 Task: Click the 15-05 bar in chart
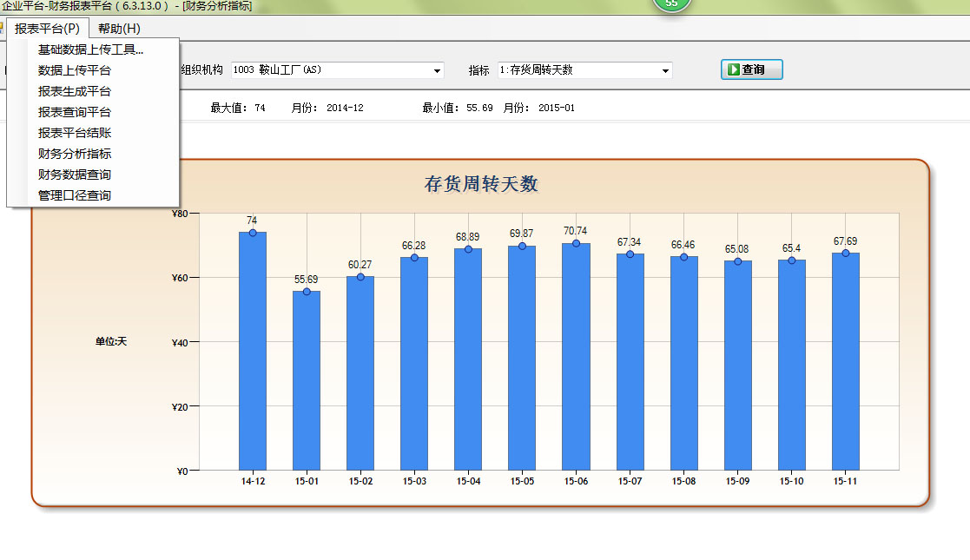coord(522,358)
